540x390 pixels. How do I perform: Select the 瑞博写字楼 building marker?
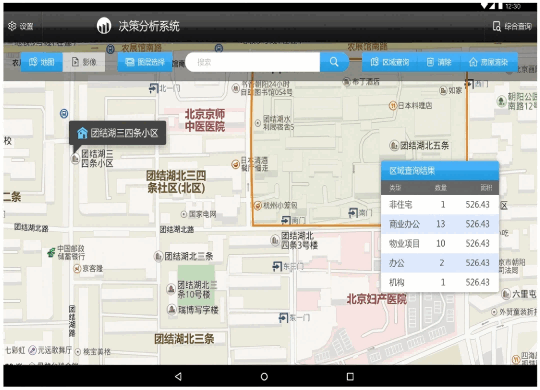click(x=172, y=309)
